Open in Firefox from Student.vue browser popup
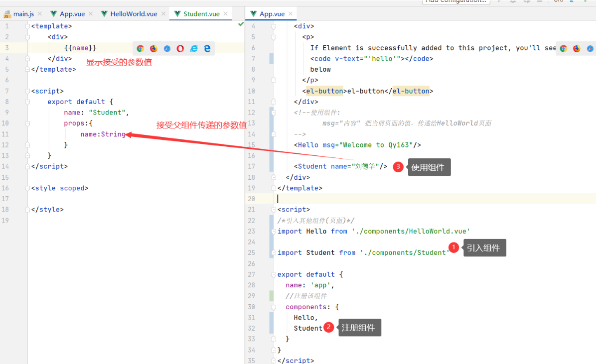The width and height of the screenshot is (605, 364). [x=153, y=48]
